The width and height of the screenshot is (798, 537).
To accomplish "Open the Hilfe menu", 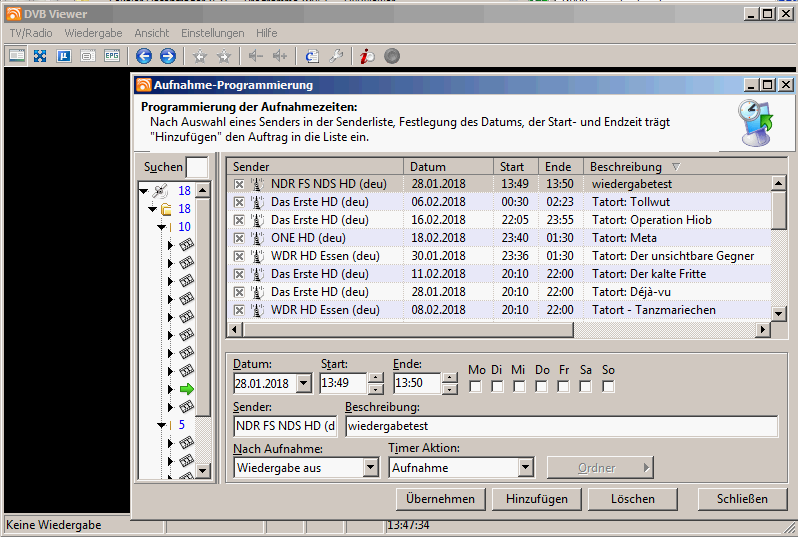I will [x=267, y=33].
